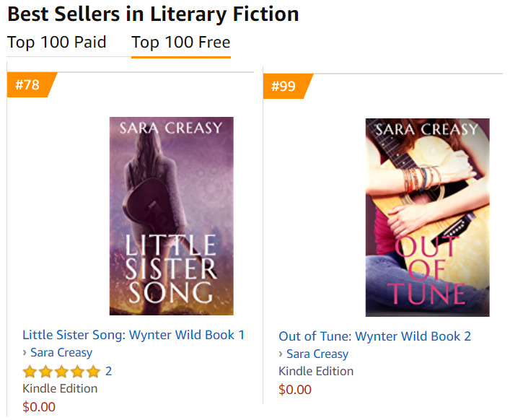Open the Out of Tune: Wynter Wild Book 2 link
Image resolution: width=510 pixels, height=420 pixels.
(x=374, y=336)
